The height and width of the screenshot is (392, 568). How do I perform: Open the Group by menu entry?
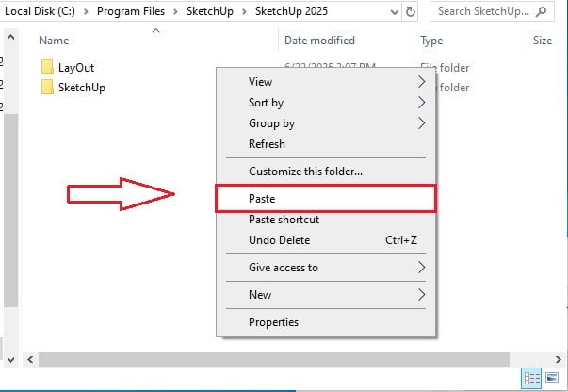tap(326, 123)
